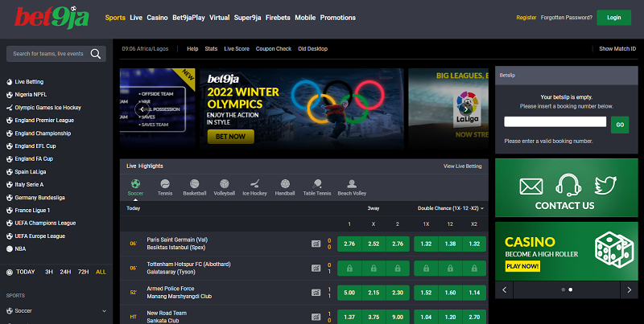The height and width of the screenshot is (324, 644).
Task: Open the Virtual menu
Action: coord(219,18)
